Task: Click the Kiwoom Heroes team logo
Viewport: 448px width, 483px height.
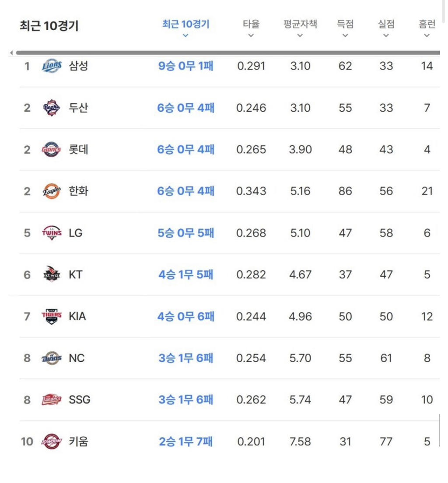Action: pyautogui.click(x=52, y=441)
